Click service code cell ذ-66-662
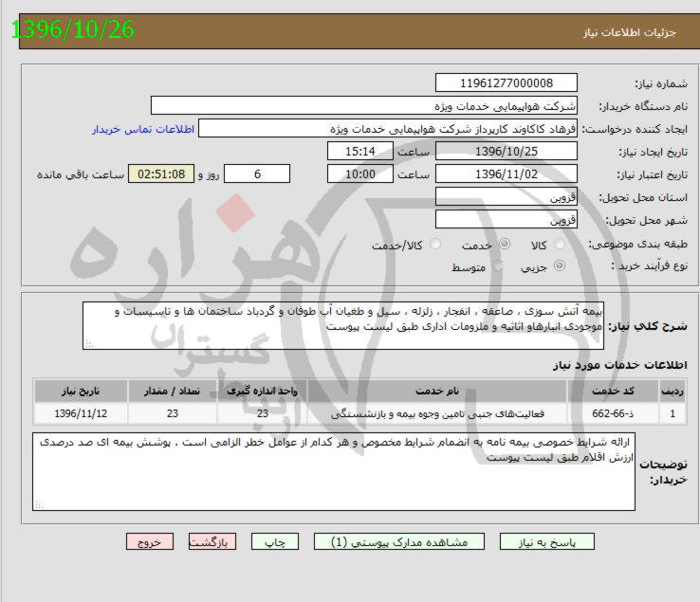 pos(613,413)
